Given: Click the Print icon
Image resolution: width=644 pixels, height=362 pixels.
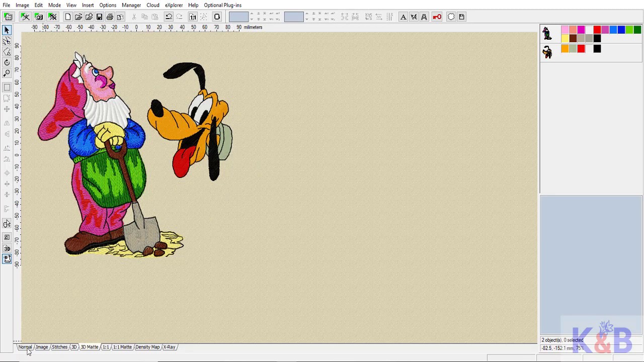Looking at the screenshot, I should (110, 17).
